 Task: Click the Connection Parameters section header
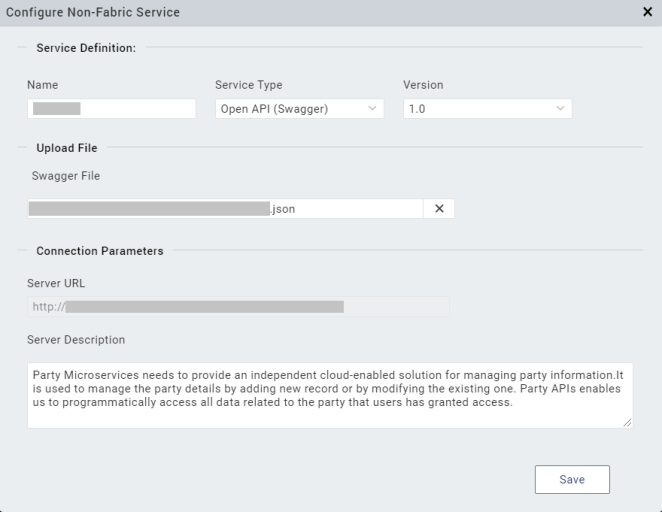(100, 251)
